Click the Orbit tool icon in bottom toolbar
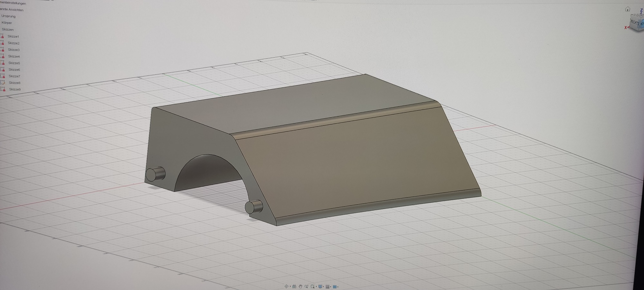Viewport: 644px width, 290px height. coord(287,286)
